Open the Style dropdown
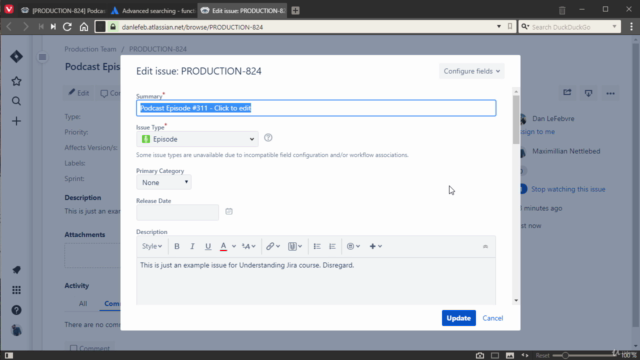Screen dimensions: 640x360 coord(152,246)
